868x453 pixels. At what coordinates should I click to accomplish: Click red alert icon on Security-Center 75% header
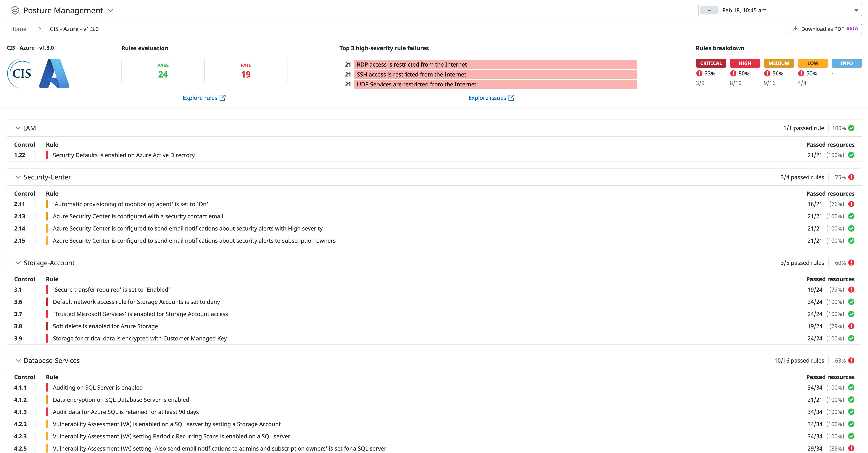851,177
